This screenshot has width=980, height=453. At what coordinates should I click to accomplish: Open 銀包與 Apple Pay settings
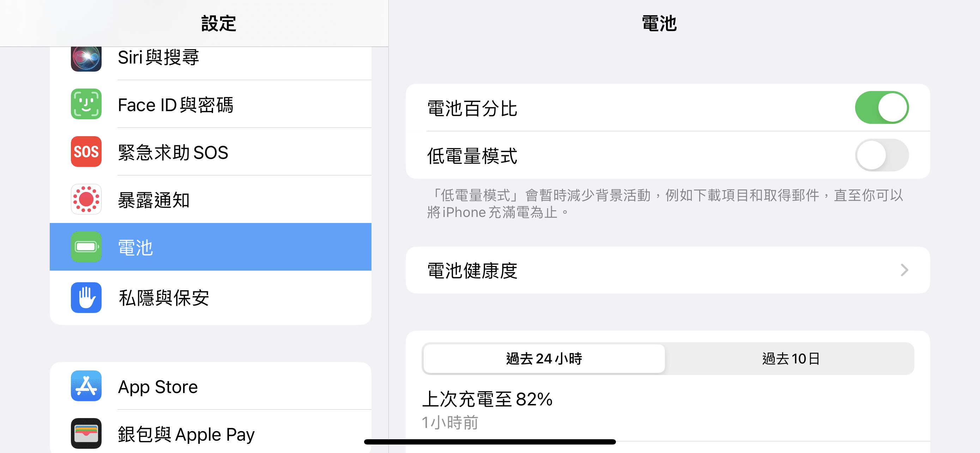210,434
